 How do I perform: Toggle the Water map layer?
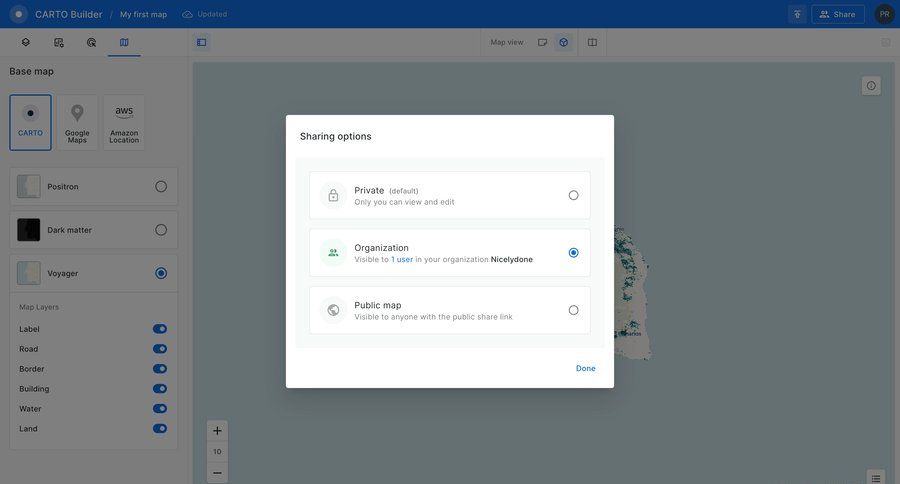pos(160,409)
